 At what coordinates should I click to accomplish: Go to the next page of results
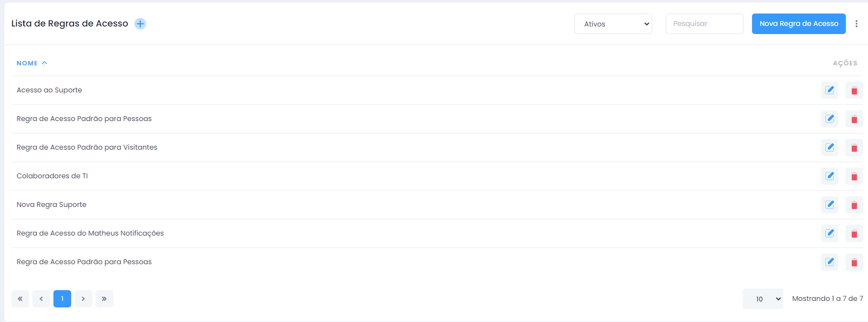tap(83, 299)
